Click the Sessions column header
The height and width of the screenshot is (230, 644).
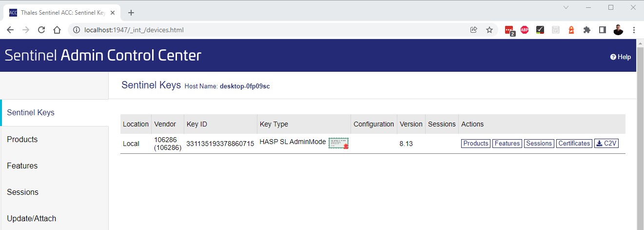(442, 124)
